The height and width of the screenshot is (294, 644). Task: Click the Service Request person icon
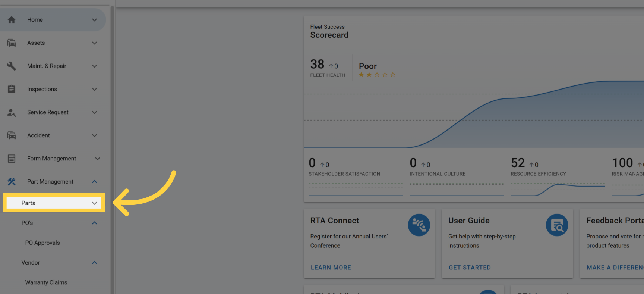tap(12, 112)
